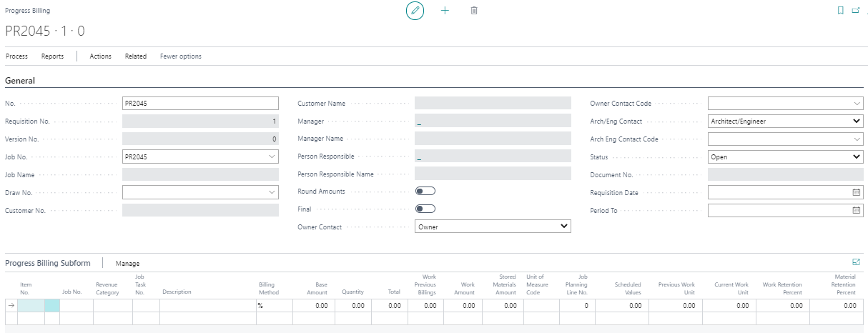
Task: Click the bookmark icon at top right
Action: tap(840, 11)
